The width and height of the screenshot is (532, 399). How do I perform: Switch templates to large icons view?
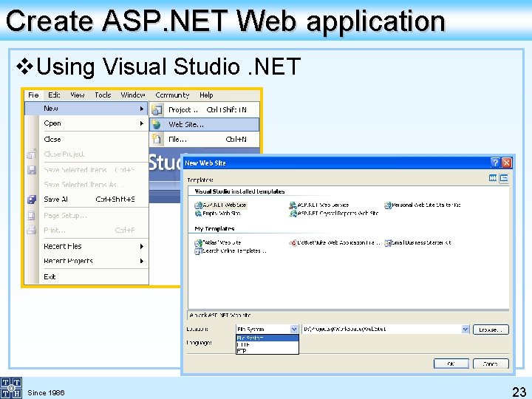pyautogui.click(x=493, y=178)
